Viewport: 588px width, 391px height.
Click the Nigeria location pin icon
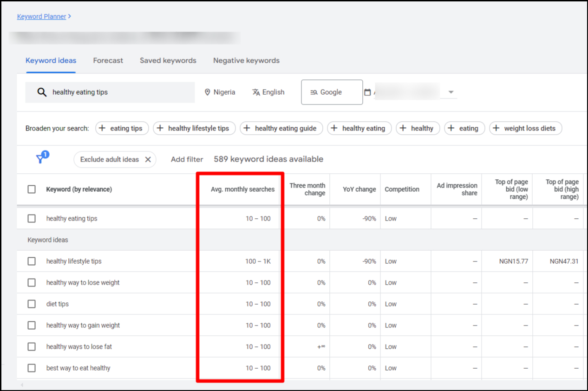point(208,92)
